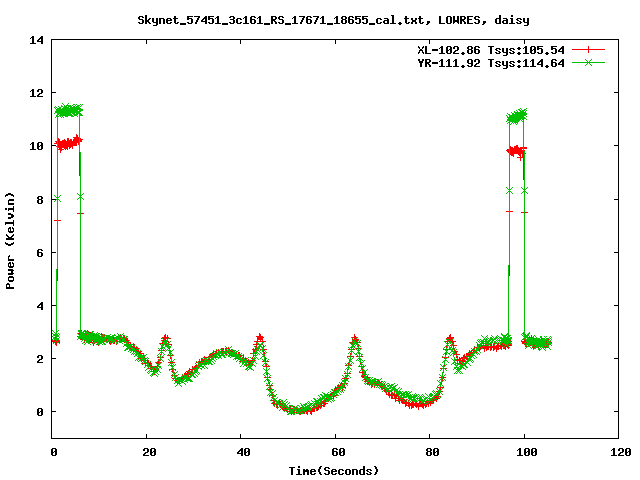Click the first green calibration plateau near 11 Kelvin

69,110
